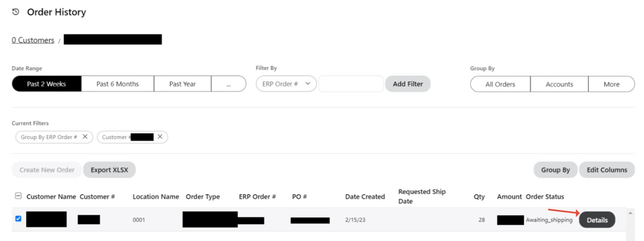This screenshot has height=241, width=644.
Task: Group orders by All Orders
Action: (x=500, y=84)
